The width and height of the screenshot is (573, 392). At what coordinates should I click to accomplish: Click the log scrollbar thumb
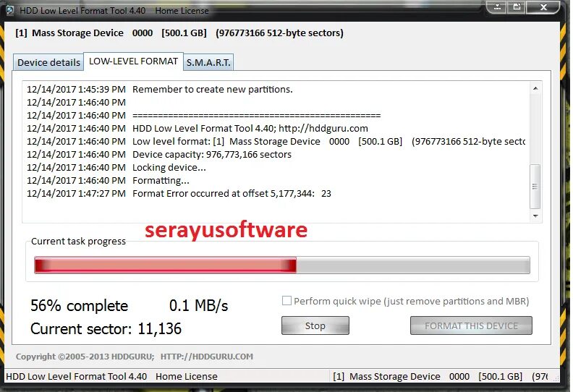pos(535,187)
